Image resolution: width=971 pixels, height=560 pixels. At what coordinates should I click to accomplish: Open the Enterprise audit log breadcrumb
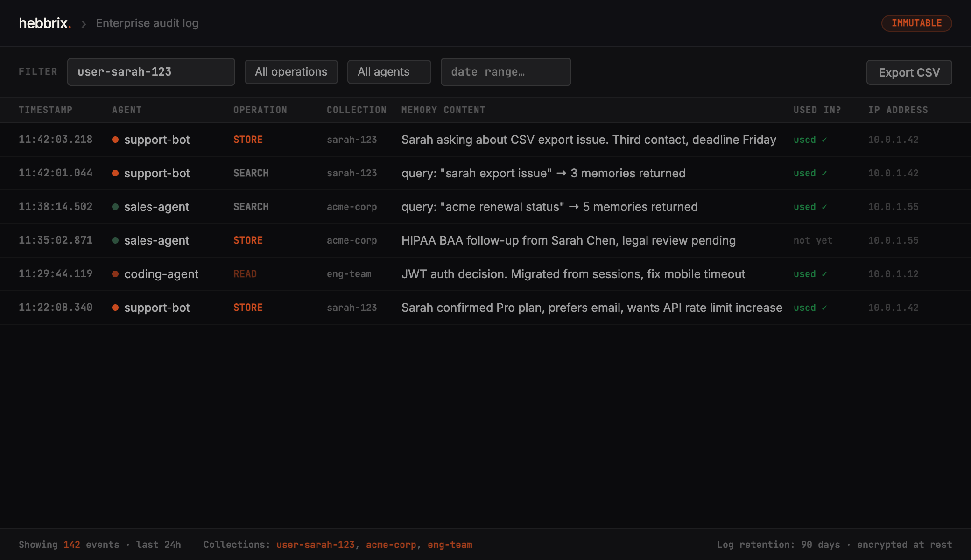coord(147,23)
